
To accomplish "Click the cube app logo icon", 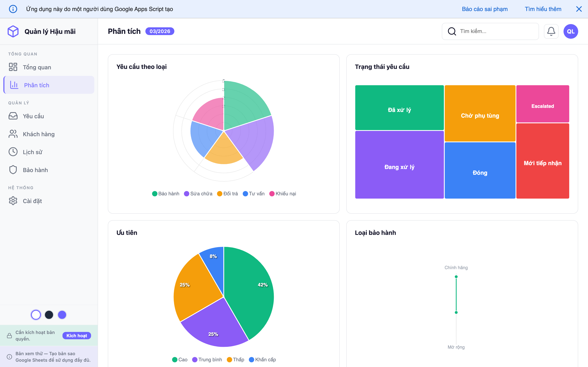I will (13, 31).
